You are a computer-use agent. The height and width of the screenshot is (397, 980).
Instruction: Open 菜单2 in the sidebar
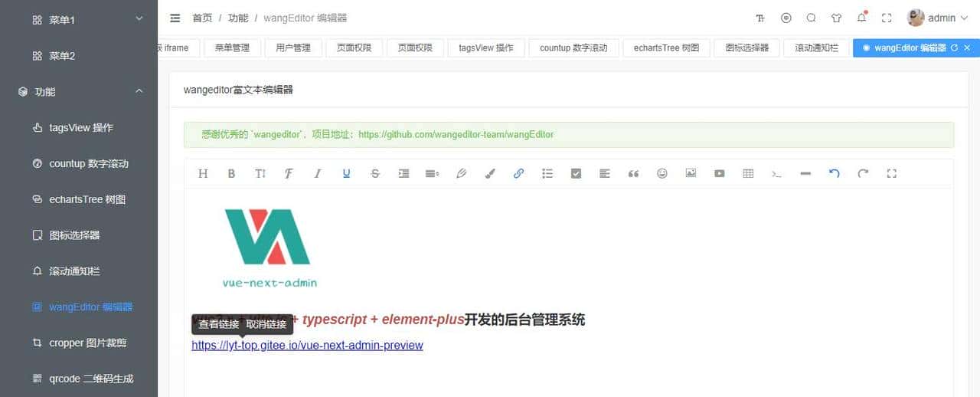(79, 55)
